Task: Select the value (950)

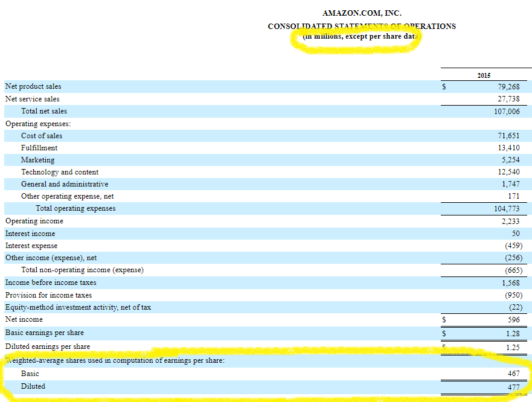Action: pyautogui.click(x=513, y=295)
